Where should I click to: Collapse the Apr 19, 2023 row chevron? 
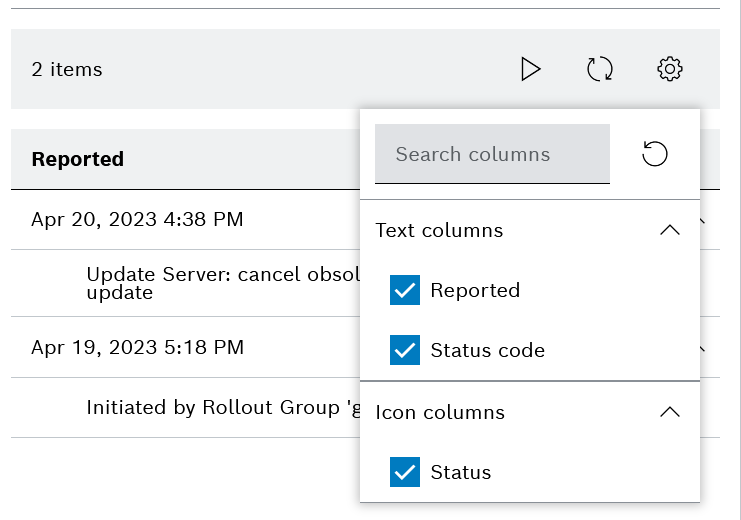point(704,348)
